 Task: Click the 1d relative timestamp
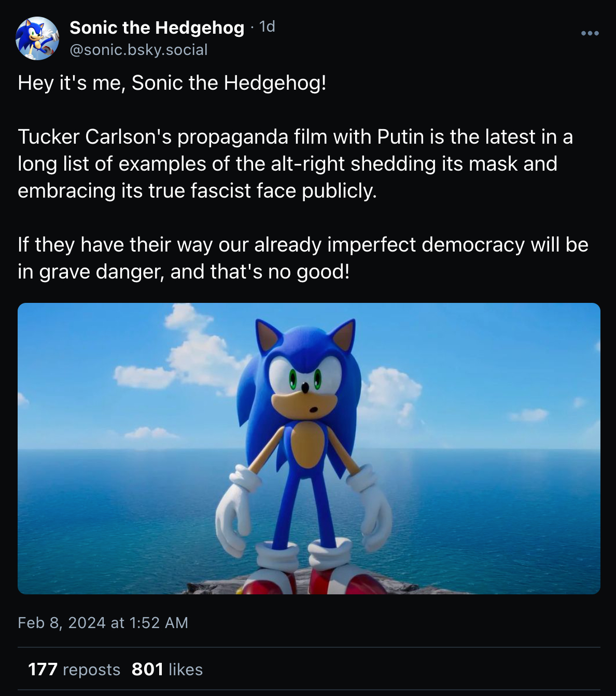267,26
